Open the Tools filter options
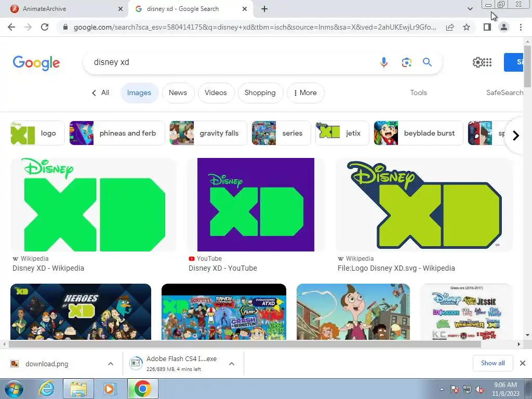The image size is (532, 399). pyautogui.click(x=418, y=92)
